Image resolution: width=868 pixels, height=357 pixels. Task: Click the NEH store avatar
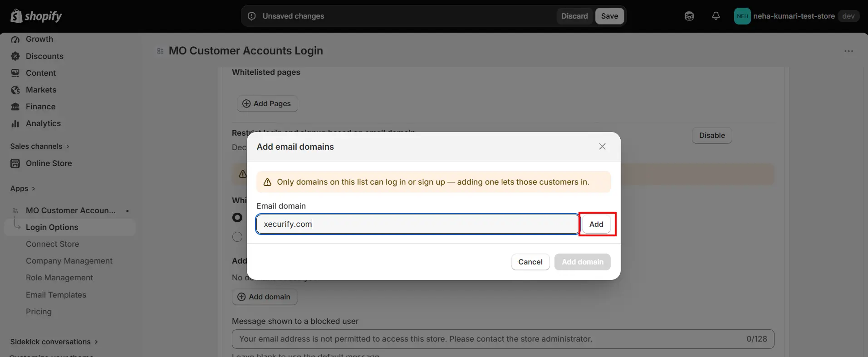[742, 16]
